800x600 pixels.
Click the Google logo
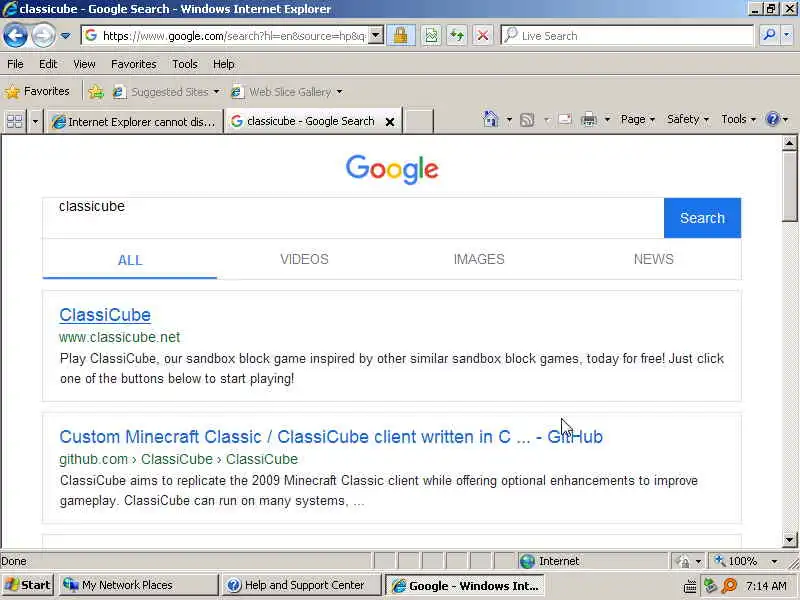point(392,169)
